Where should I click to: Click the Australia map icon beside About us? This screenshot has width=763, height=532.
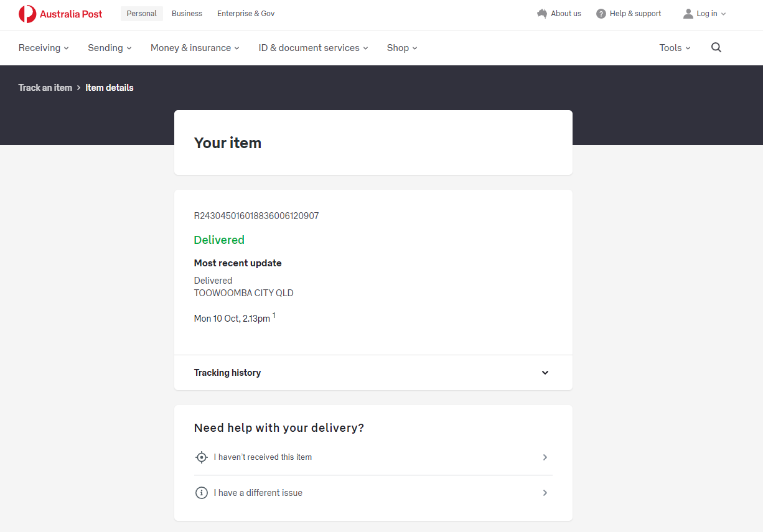coord(541,14)
